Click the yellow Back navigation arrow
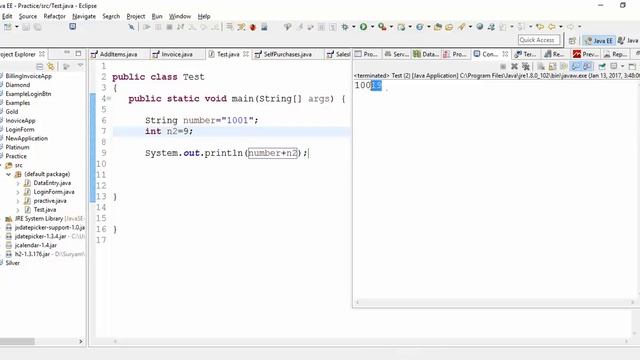 (552, 27)
